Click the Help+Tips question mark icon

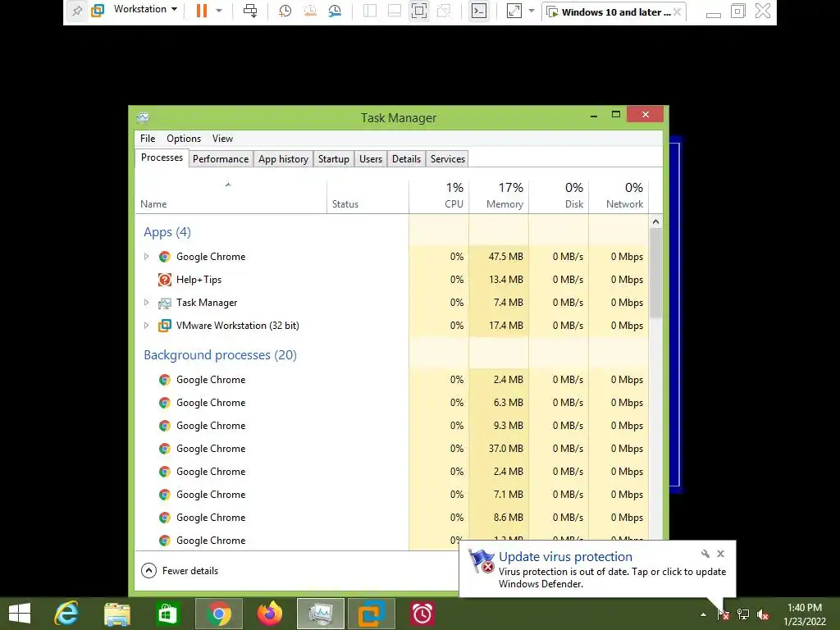(x=164, y=280)
